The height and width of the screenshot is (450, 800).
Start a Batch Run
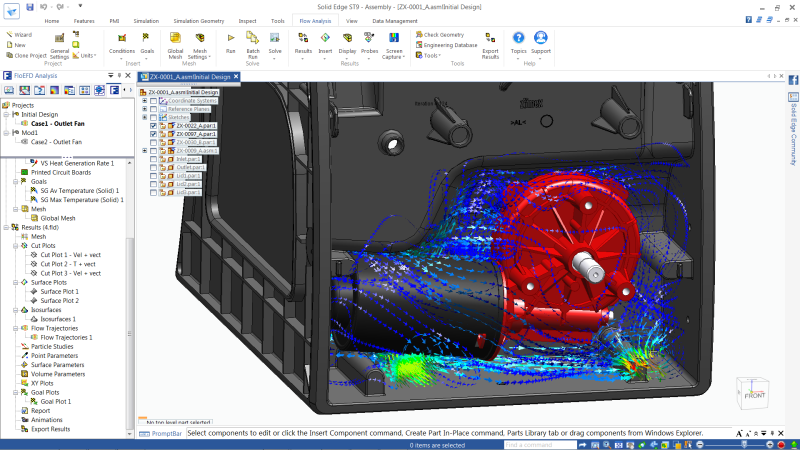tap(253, 45)
